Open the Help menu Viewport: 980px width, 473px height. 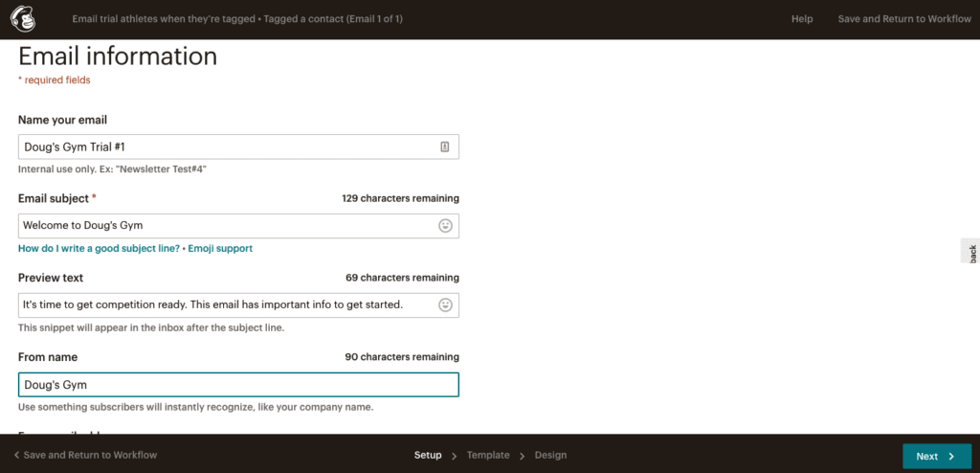(x=802, y=19)
